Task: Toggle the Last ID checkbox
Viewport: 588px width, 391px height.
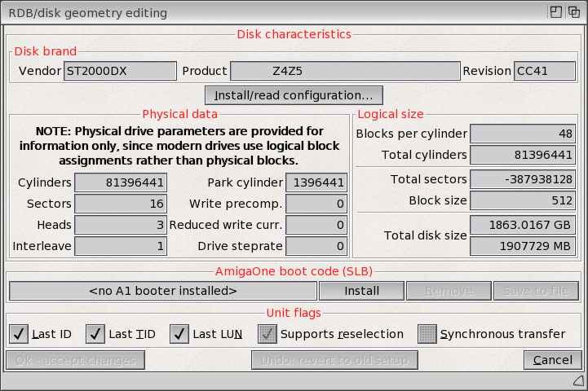Action: [x=20, y=333]
